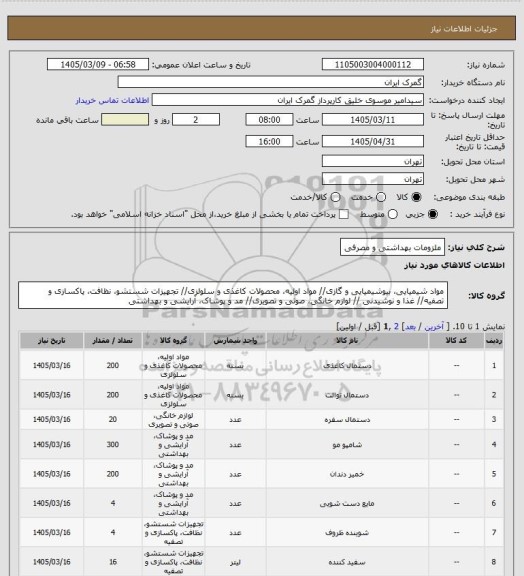Click the item name دستمال کاغذی
Image resolution: width=524 pixels, height=576 pixels.
click(x=347, y=366)
